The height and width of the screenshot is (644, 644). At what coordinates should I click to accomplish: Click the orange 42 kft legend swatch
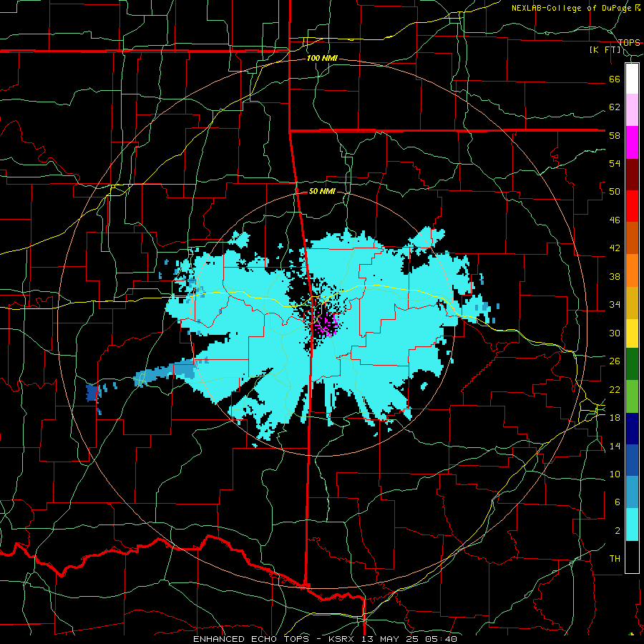632,270
